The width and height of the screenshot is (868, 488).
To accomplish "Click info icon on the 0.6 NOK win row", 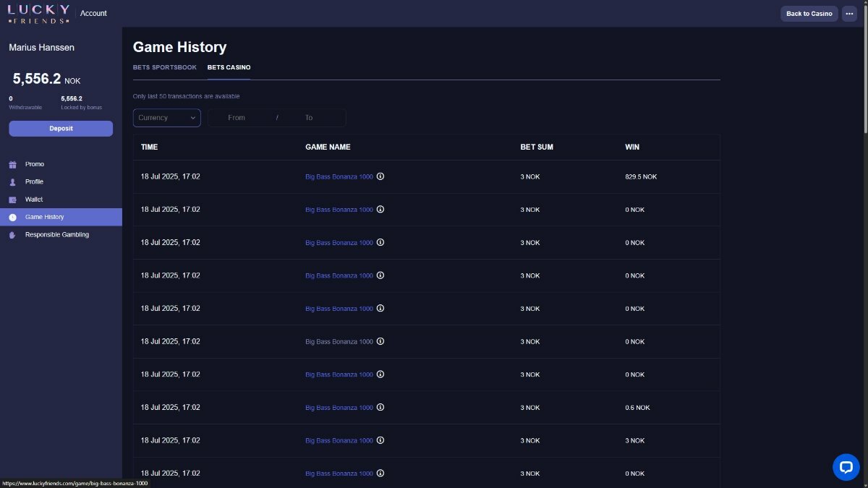I will click(380, 408).
